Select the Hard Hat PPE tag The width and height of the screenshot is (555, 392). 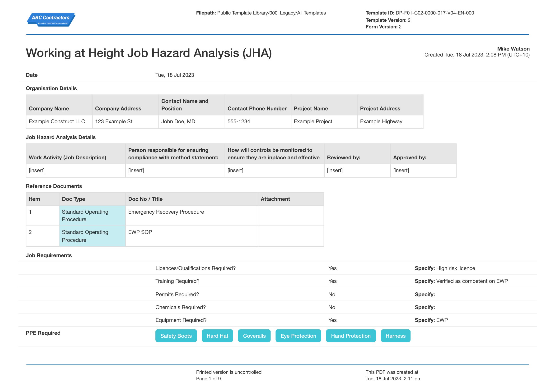[x=217, y=336]
